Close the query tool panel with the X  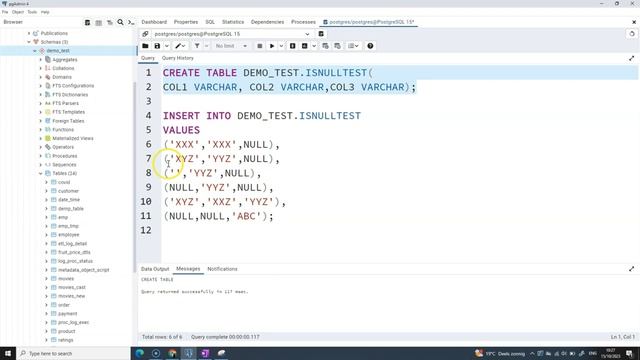[634, 22]
